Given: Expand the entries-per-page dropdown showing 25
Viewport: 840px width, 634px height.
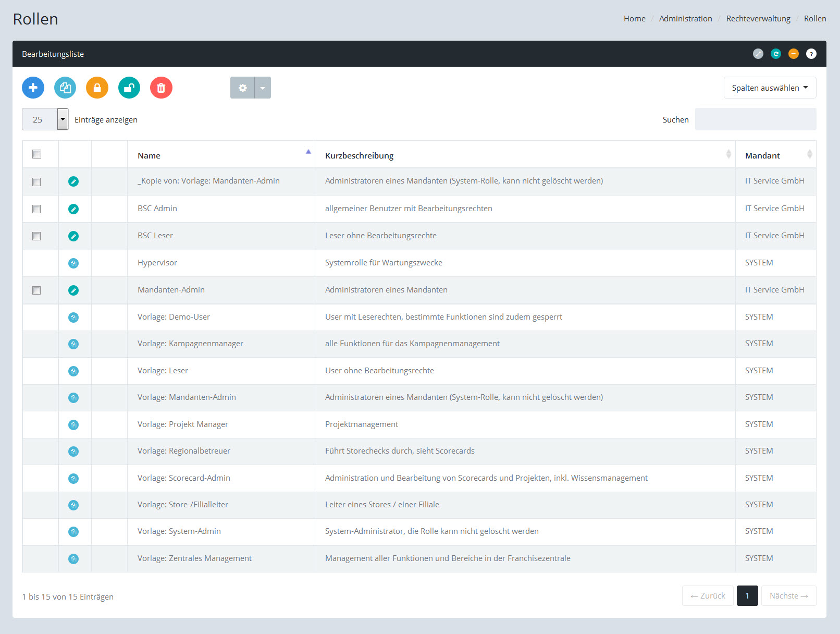Looking at the screenshot, I should click(63, 119).
